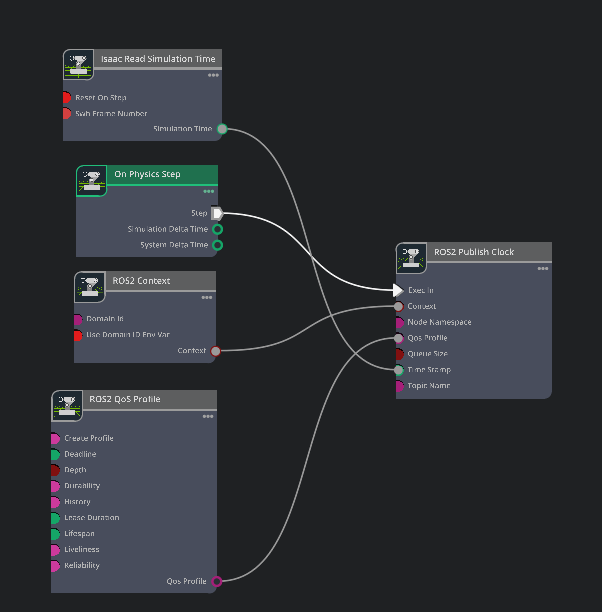Click the 'Use Domain ID Env Var' label

(128, 334)
